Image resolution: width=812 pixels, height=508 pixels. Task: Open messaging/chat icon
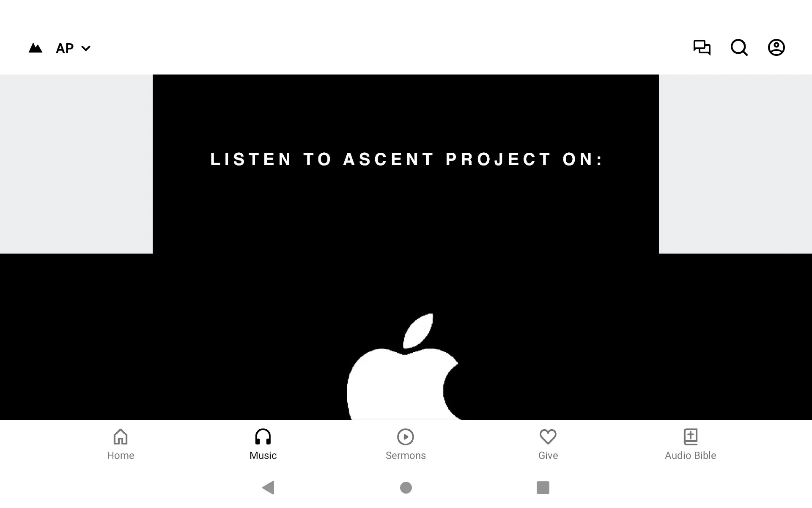click(702, 47)
